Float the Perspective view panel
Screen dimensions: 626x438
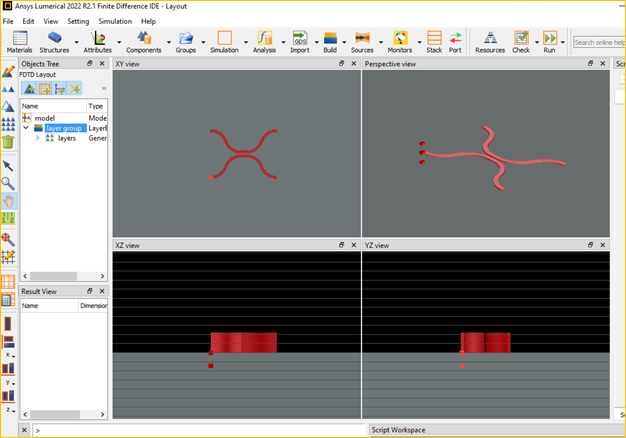[x=590, y=63]
